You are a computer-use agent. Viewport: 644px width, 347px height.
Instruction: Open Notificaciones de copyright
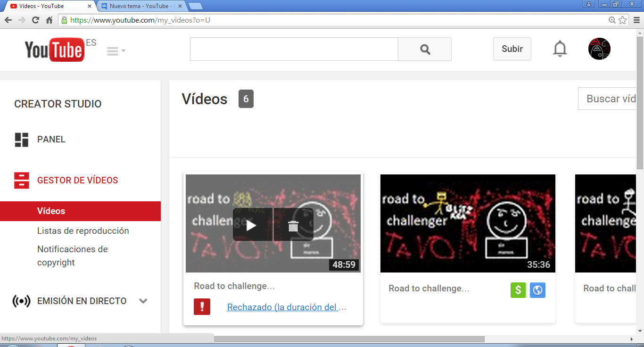[x=73, y=256]
